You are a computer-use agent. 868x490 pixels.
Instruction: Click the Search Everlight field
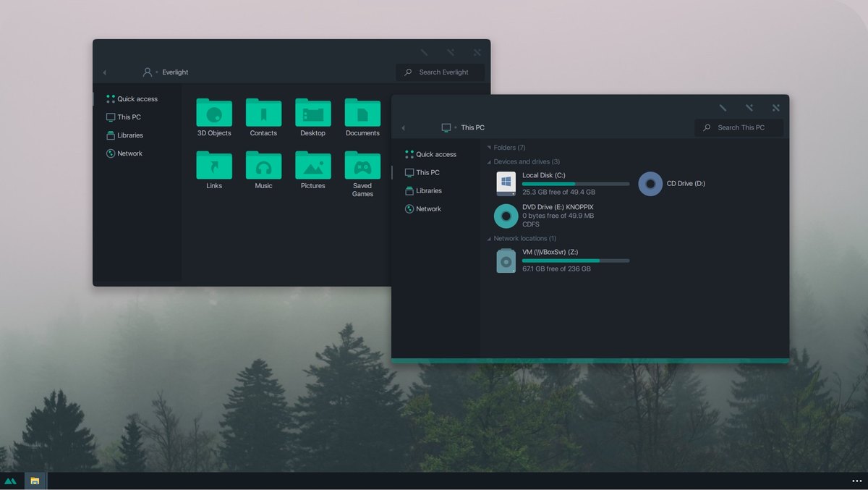(x=440, y=72)
